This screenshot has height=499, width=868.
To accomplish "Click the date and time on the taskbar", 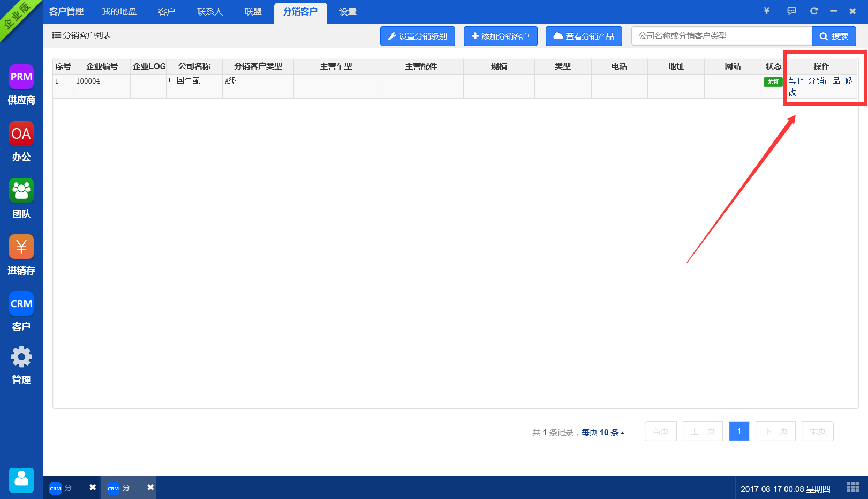I will tap(786, 489).
